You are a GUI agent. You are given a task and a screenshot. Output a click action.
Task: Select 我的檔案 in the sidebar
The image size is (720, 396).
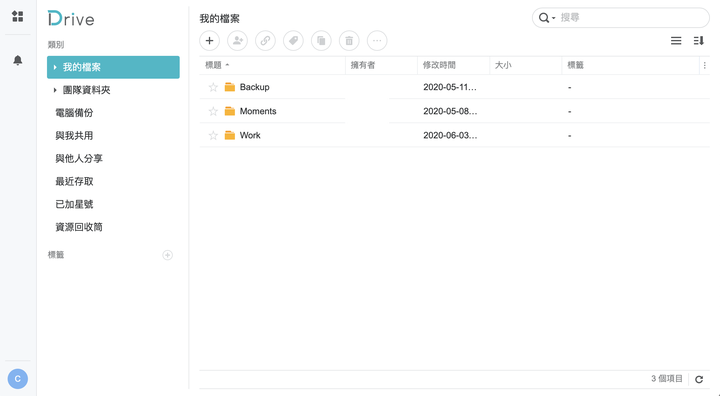(x=113, y=67)
